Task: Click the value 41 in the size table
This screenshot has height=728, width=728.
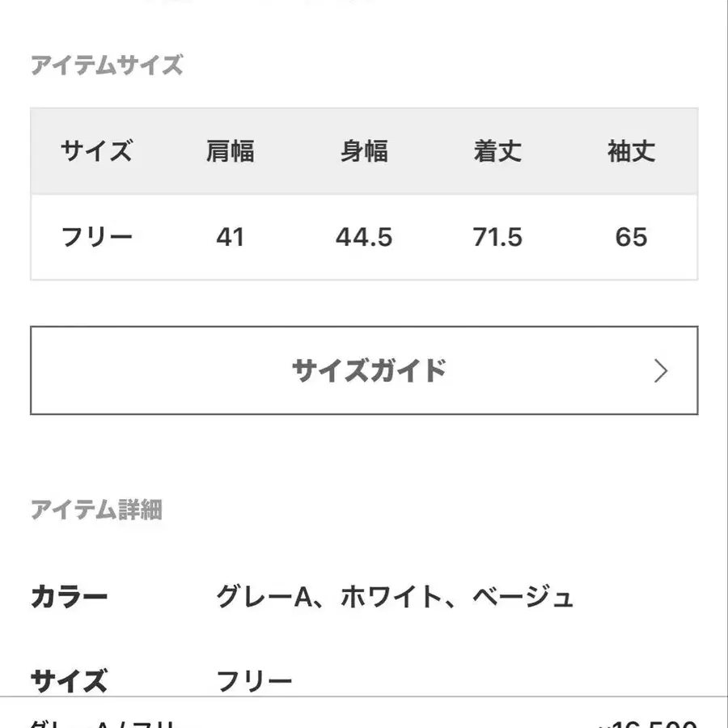Action: point(231,235)
